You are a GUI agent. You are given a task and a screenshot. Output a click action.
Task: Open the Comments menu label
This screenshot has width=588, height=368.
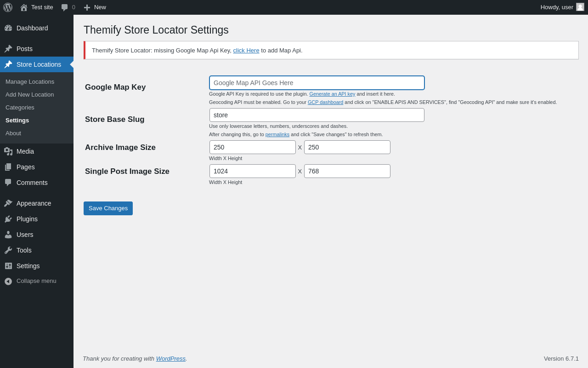(x=32, y=183)
